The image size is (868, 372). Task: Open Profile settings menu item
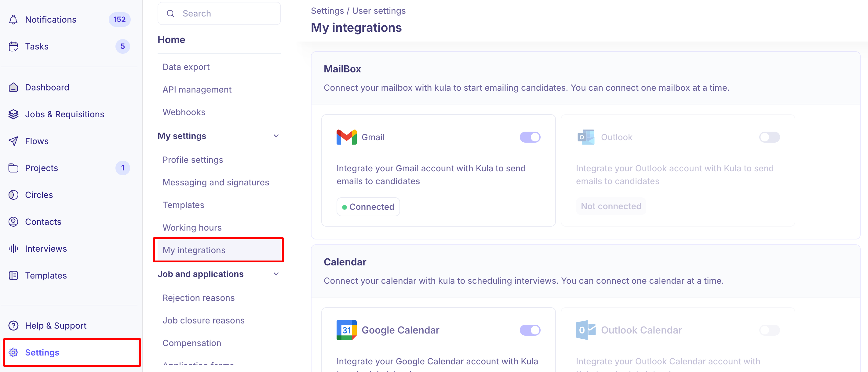[193, 160]
